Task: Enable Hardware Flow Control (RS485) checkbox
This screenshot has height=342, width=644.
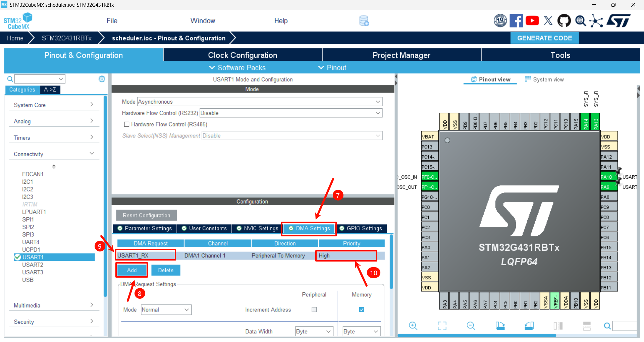Action: 126,124
